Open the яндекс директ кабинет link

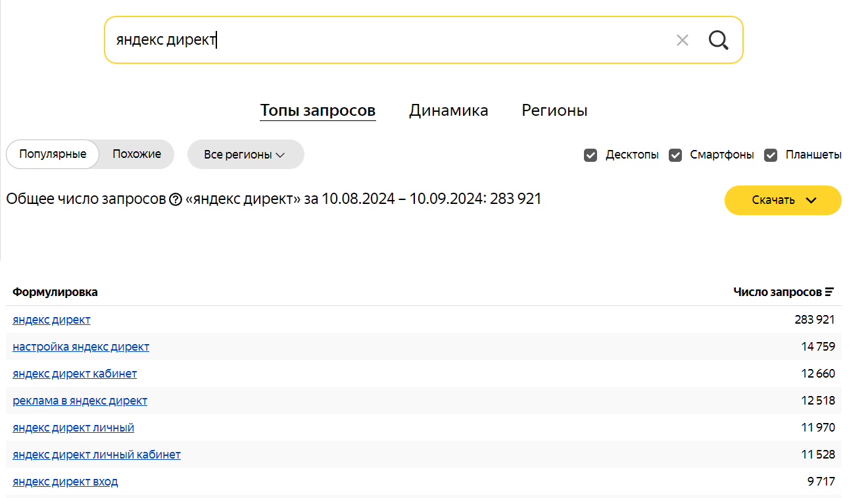[x=75, y=374]
